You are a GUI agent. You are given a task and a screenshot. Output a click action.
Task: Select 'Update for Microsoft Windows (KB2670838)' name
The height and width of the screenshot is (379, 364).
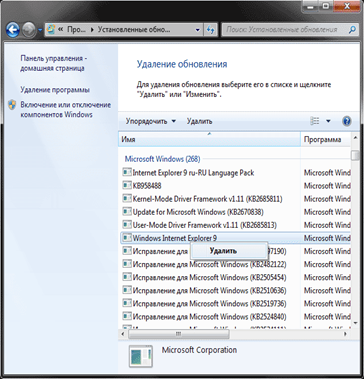click(198, 212)
